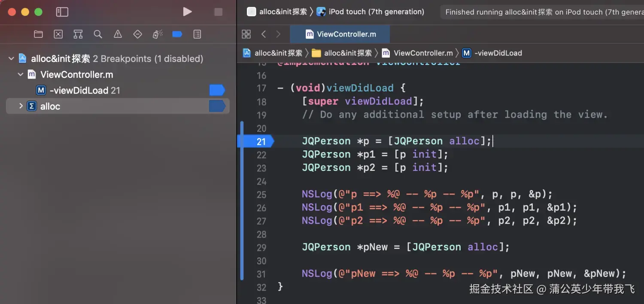Click the project icon beside alloc&init探索

coord(23,58)
